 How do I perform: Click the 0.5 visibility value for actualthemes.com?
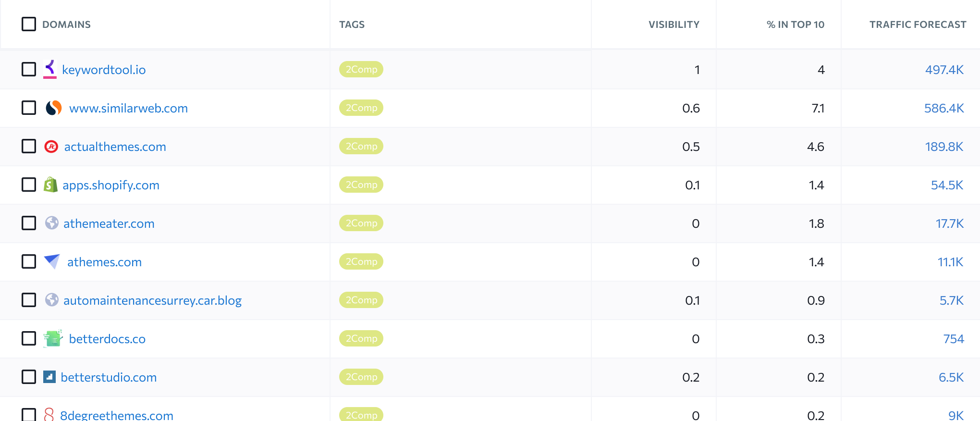click(x=691, y=147)
